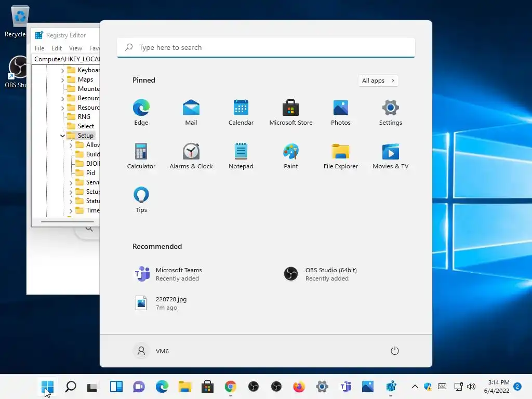Open volume control in system tray
Screen dimensions: 532x399
point(471,387)
